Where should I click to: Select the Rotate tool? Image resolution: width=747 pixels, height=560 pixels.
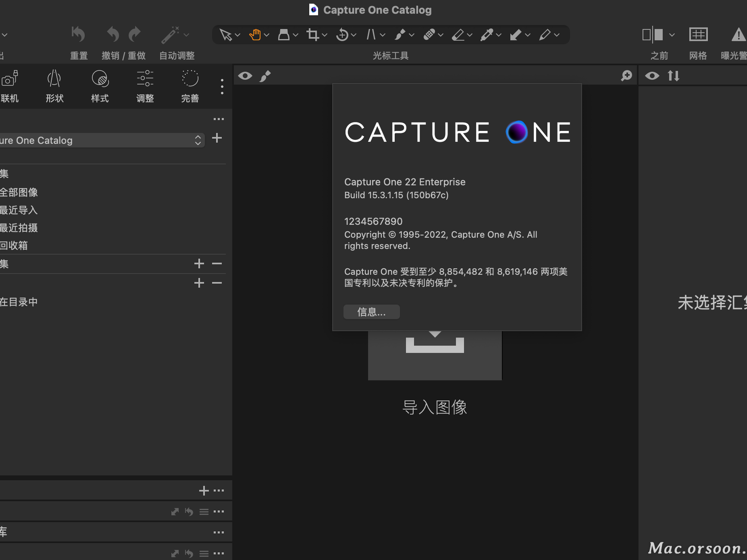point(342,34)
